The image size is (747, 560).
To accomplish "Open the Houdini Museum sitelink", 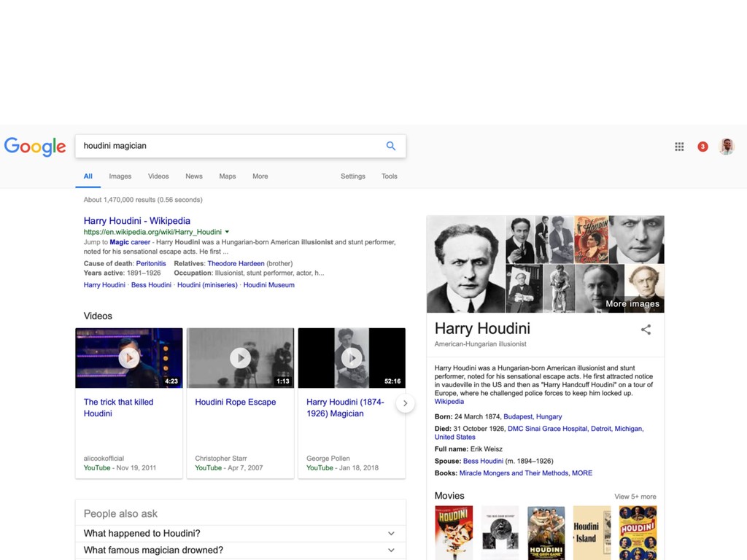I will pos(268,285).
